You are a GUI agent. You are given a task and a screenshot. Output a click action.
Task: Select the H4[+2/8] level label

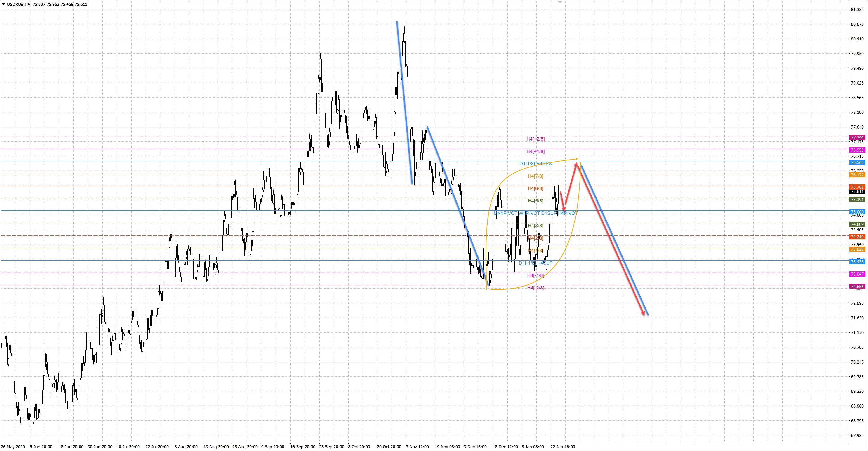(x=535, y=139)
